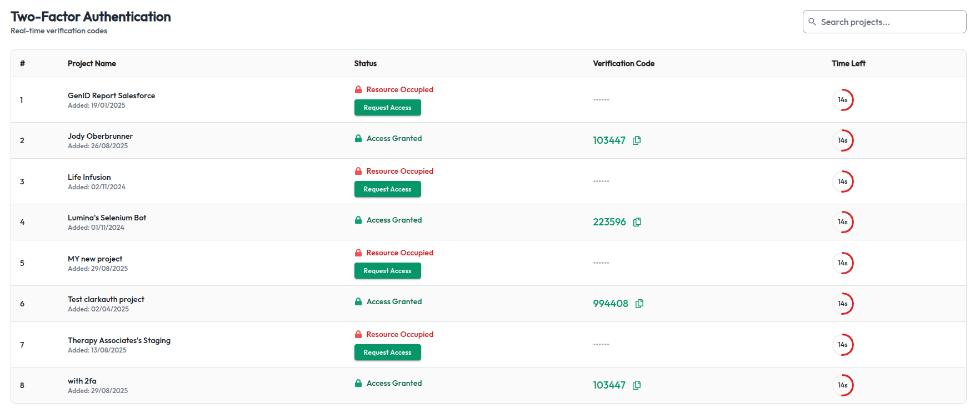Open the Therapy Associates's Staging project name
Image resolution: width=980 pixels, height=418 pixels.
point(119,340)
